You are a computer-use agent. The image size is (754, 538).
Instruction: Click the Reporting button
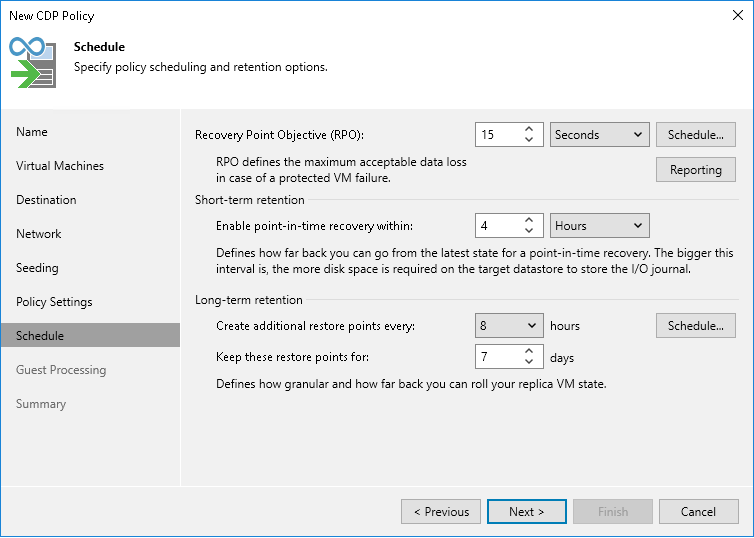tap(695, 170)
